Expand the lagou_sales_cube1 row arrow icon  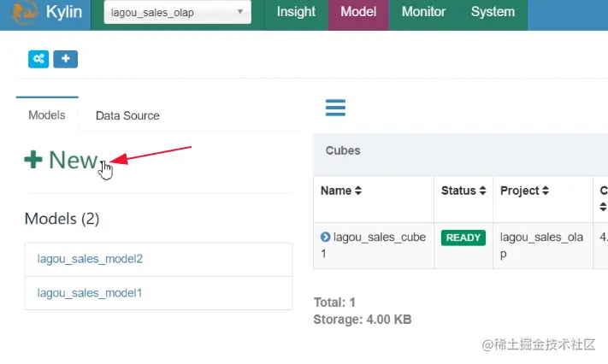(x=325, y=237)
